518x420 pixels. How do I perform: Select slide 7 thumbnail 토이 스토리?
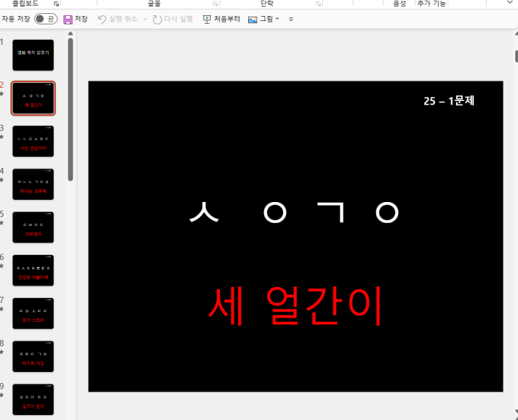33,313
